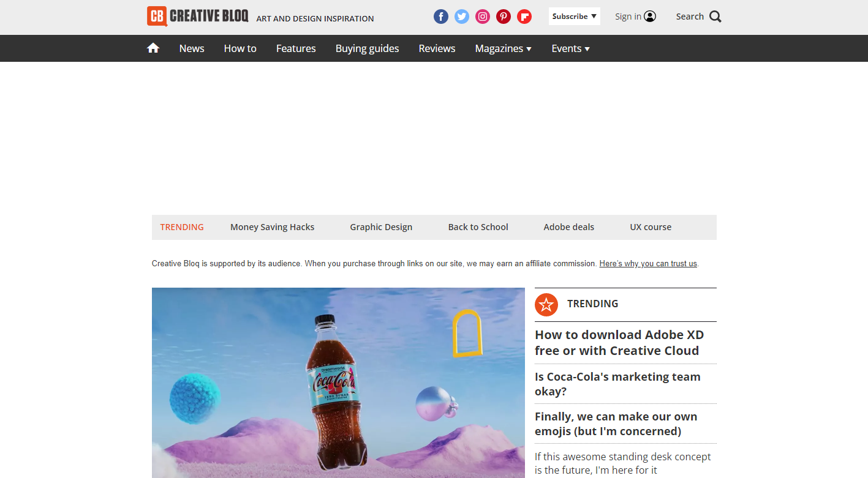Expand the Subscribe dropdown
Viewport: 868px width, 478px height.
click(575, 17)
